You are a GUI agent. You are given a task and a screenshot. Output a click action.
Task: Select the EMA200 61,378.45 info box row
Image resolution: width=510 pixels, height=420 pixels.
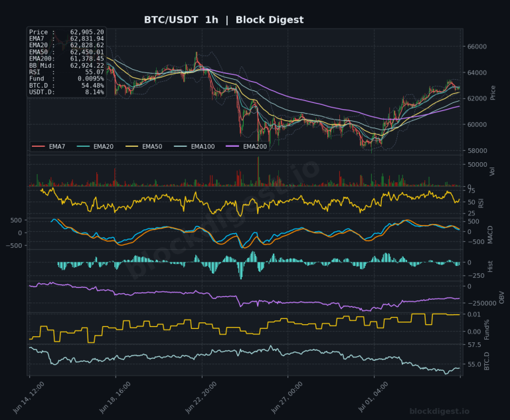point(66,58)
